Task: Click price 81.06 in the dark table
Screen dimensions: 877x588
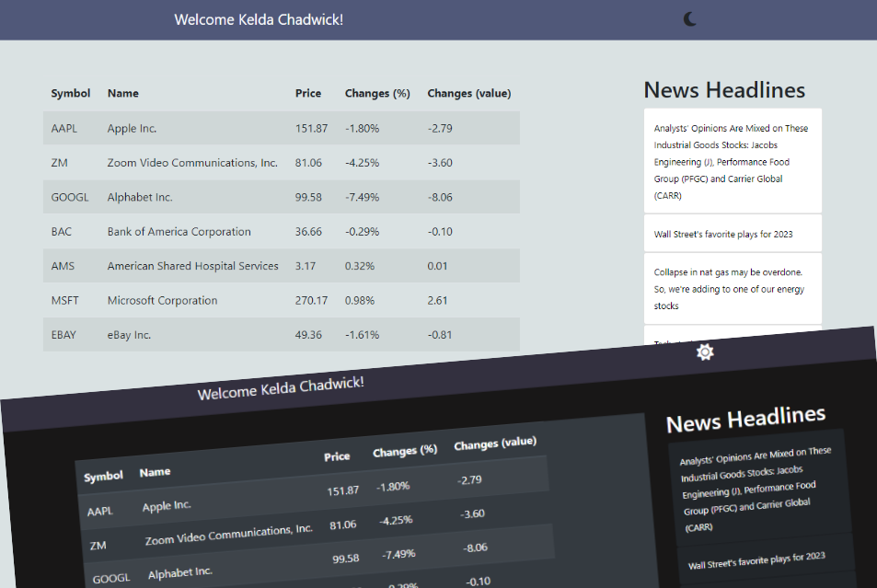Action: point(343,525)
